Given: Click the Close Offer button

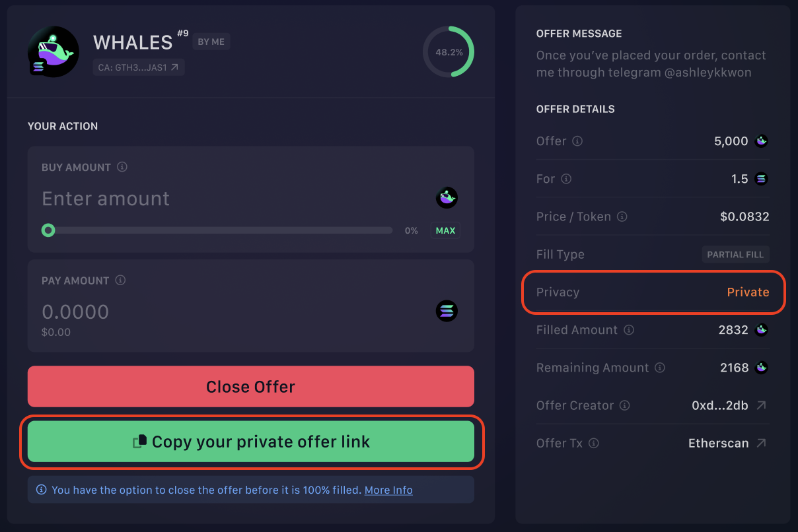Looking at the screenshot, I should coord(250,386).
